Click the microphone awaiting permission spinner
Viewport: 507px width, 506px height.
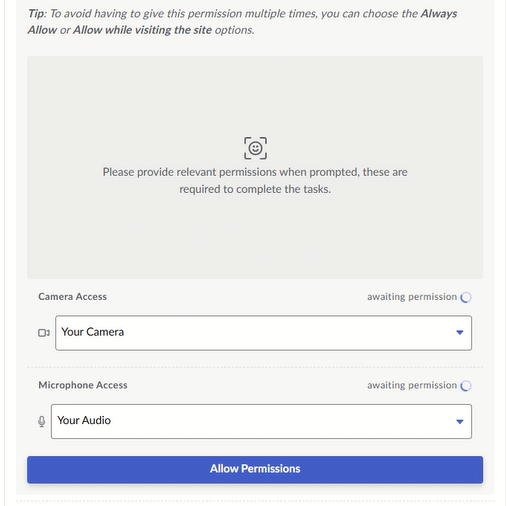click(x=466, y=386)
